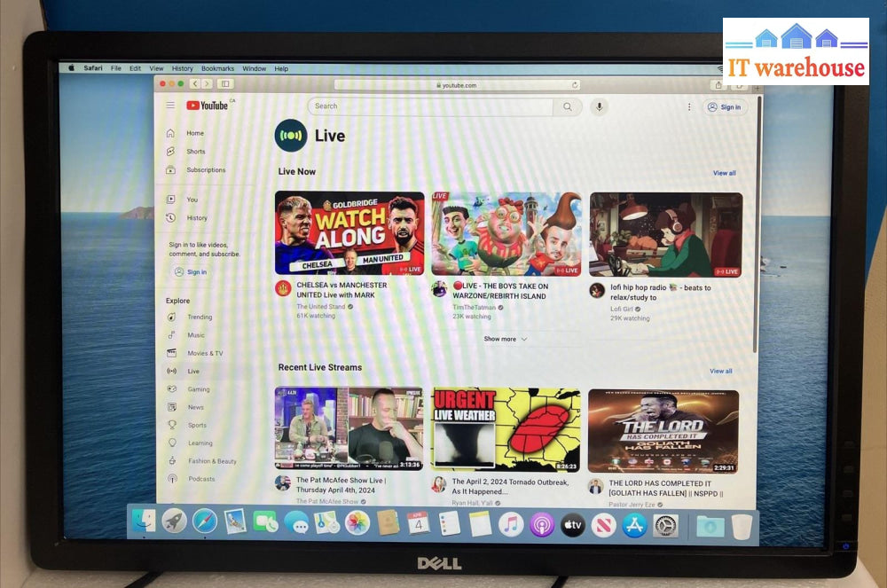Reload the page in the address bar
Screen dimensions: 887x588
(575, 85)
